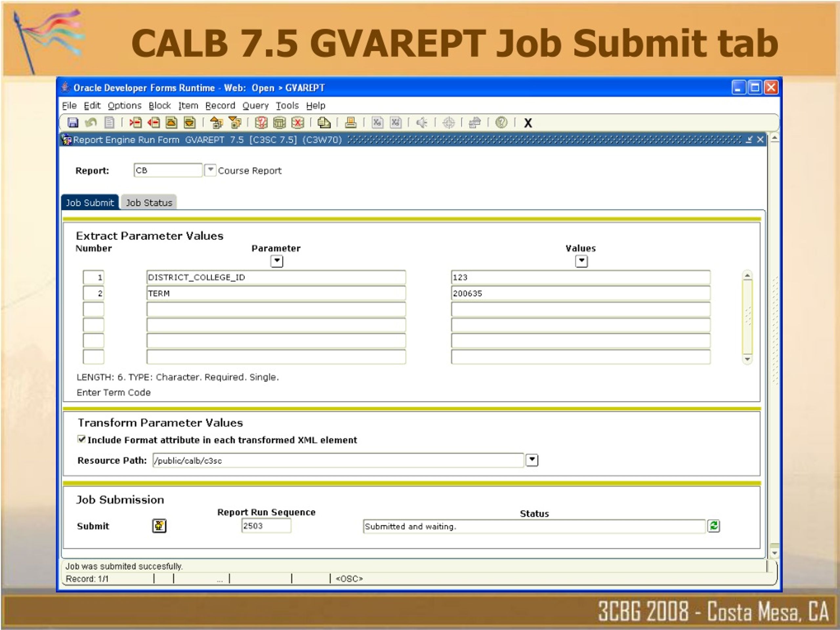
Task: Click the 'Job was submited succesfully.' status message
Action: click(124, 566)
